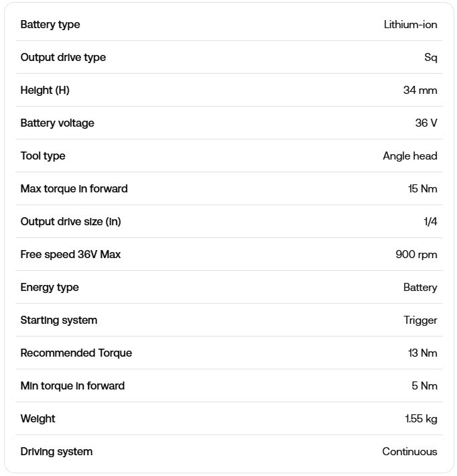Select the 36 V voltage value

[426, 123]
